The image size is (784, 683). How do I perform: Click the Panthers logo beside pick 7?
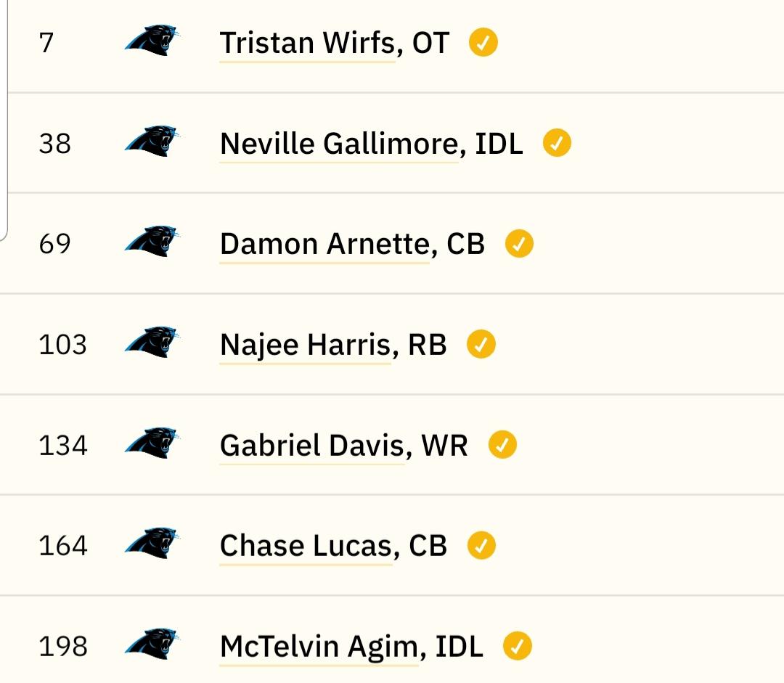coord(152,40)
